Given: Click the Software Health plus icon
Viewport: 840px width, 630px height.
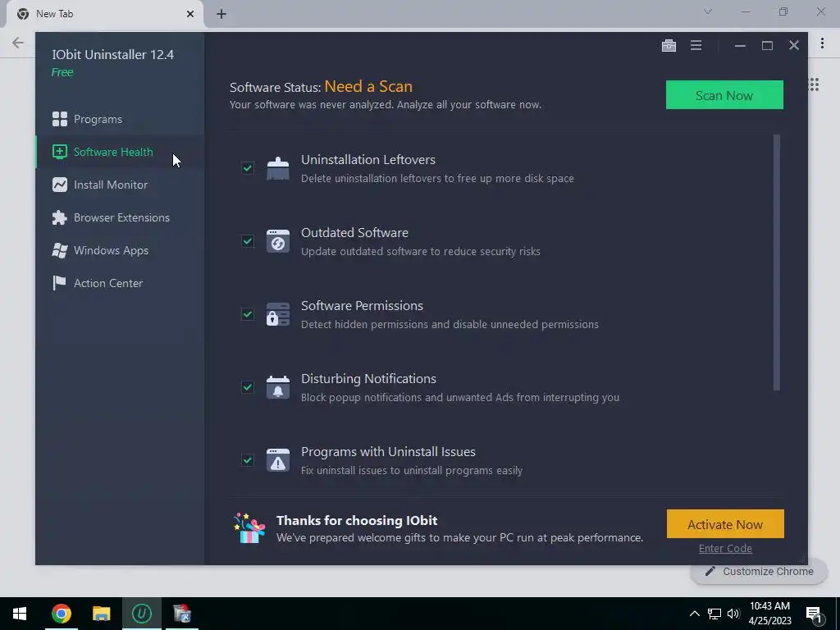Looking at the screenshot, I should (x=59, y=152).
